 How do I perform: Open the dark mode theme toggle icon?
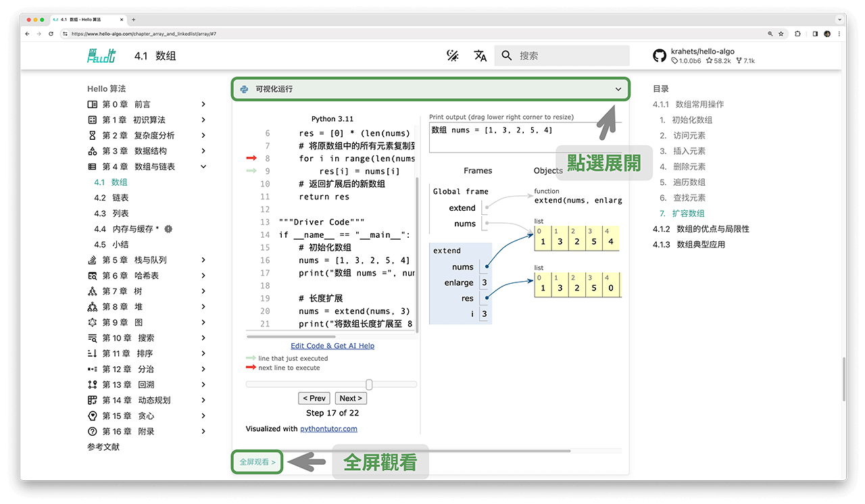pos(452,55)
